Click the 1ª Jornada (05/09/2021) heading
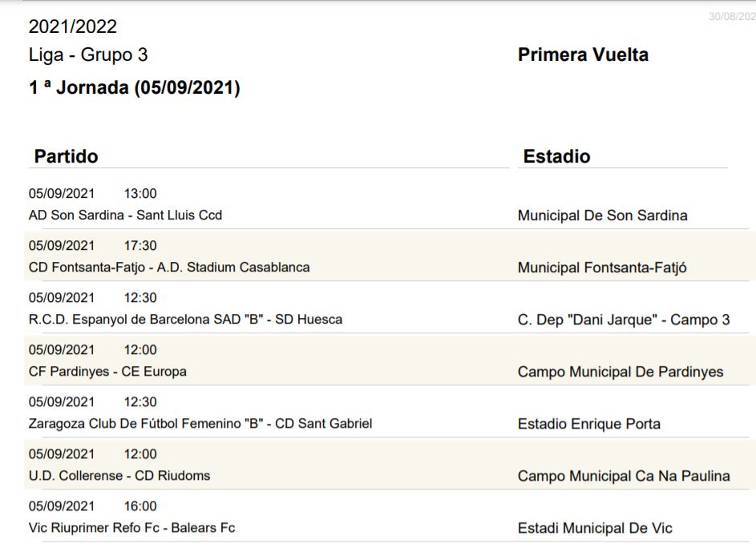 pyautogui.click(x=135, y=87)
